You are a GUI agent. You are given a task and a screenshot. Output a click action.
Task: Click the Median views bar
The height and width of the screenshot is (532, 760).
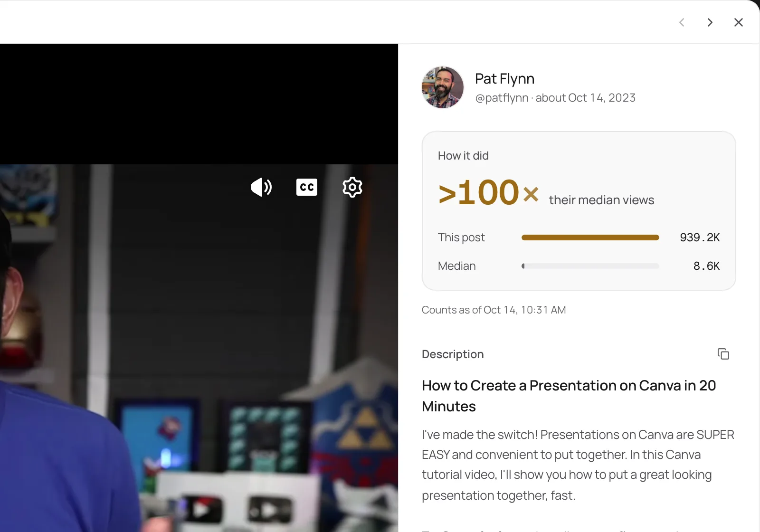[x=590, y=266]
